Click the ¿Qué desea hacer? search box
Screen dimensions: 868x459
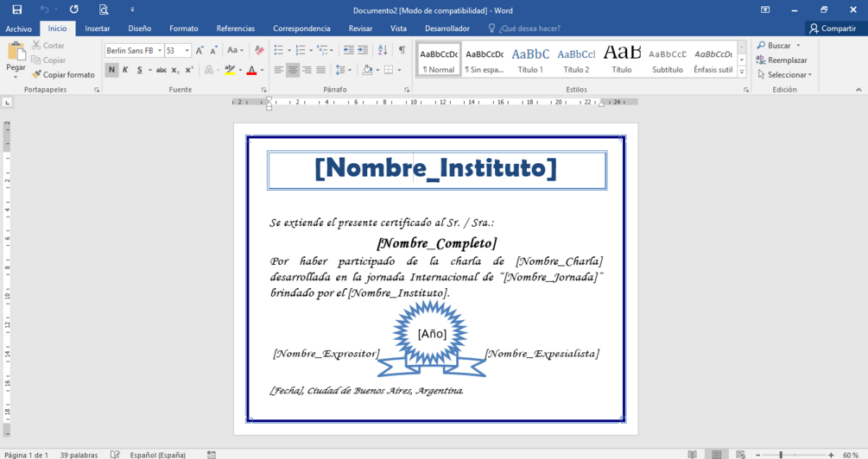(525, 28)
